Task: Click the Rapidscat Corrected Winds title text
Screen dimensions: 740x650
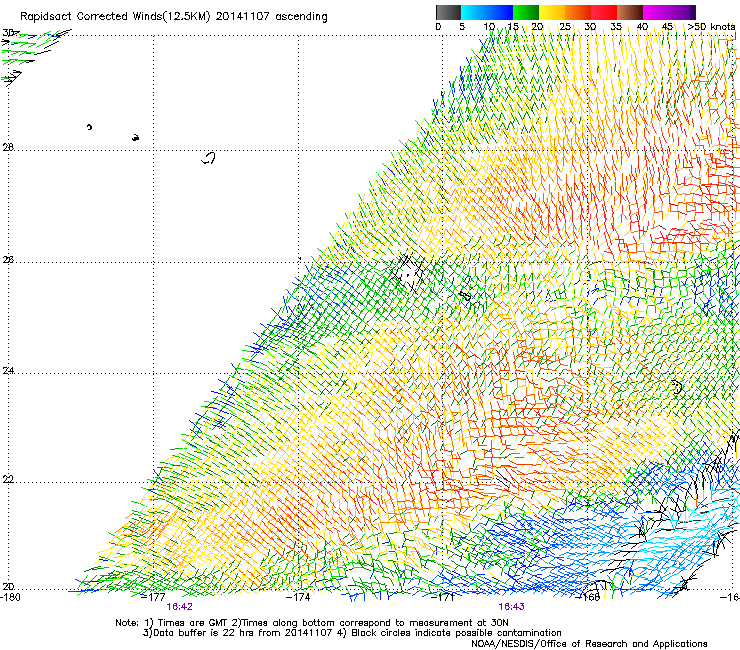Action: pos(174,17)
